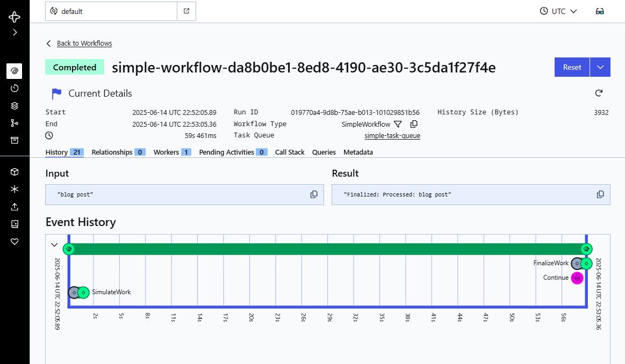The image size is (625, 364).
Task: Filter workflows by SimpleWorkflow type
Action: point(398,124)
